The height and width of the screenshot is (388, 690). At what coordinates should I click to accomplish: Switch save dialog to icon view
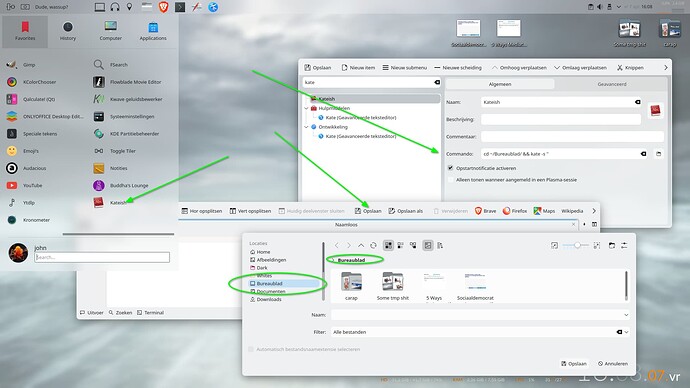[x=388, y=245]
